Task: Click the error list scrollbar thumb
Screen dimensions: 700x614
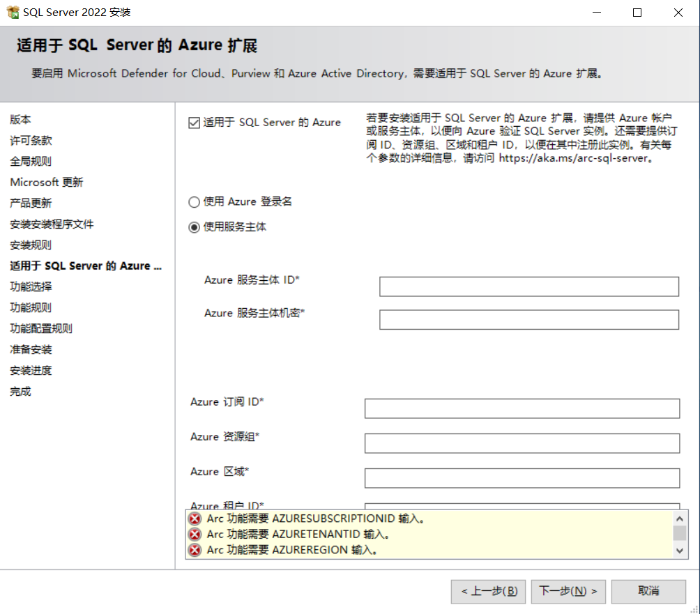Action: click(x=680, y=532)
